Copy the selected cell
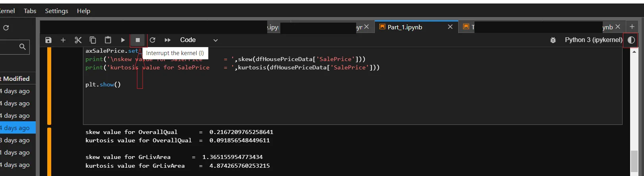The image size is (644, 176). (x=93, y=40)
